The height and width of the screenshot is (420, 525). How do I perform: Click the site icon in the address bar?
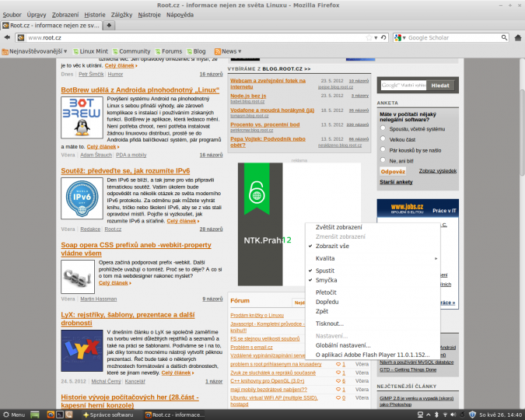[21, 38]
